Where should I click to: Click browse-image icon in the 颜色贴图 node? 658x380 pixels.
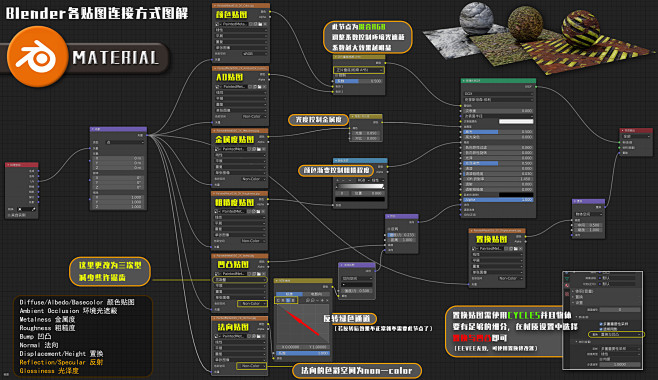(x=217, y=24)
